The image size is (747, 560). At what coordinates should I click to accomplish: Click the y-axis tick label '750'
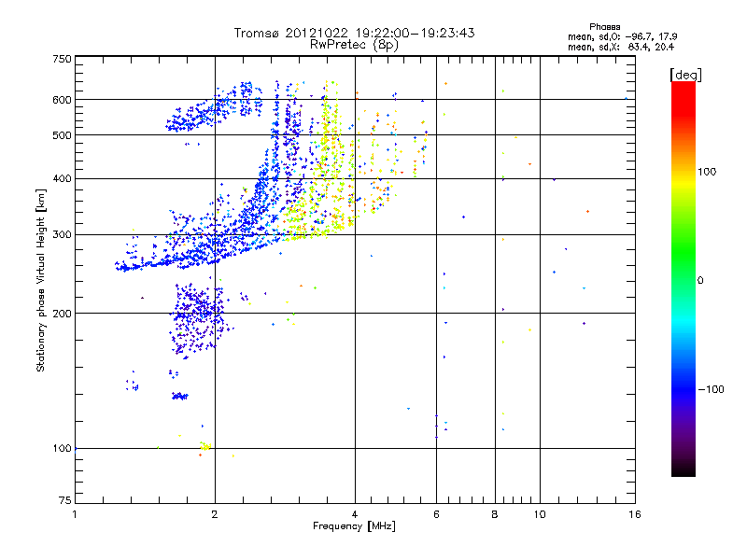[x=62, y=59]
